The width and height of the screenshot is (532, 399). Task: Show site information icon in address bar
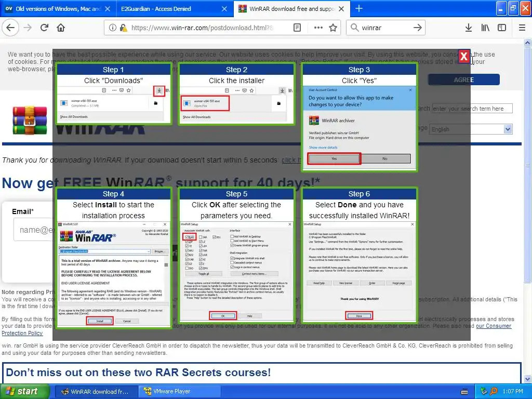coord(112,28)
